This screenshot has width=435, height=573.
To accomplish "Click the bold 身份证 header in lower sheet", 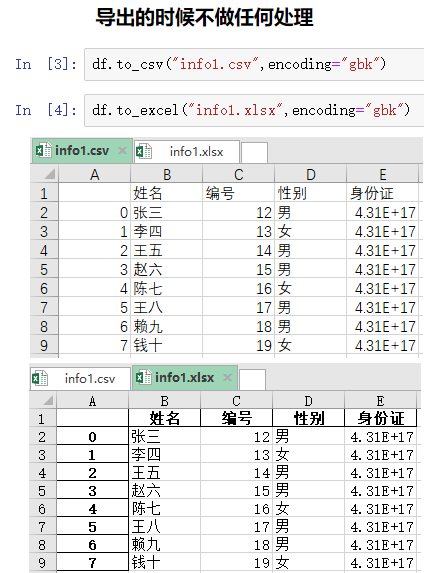I will (x=381, y=418).
